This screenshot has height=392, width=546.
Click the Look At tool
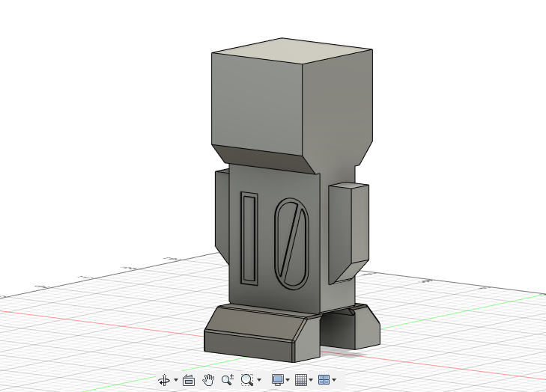pyautogui.click(x=189, y=380)
